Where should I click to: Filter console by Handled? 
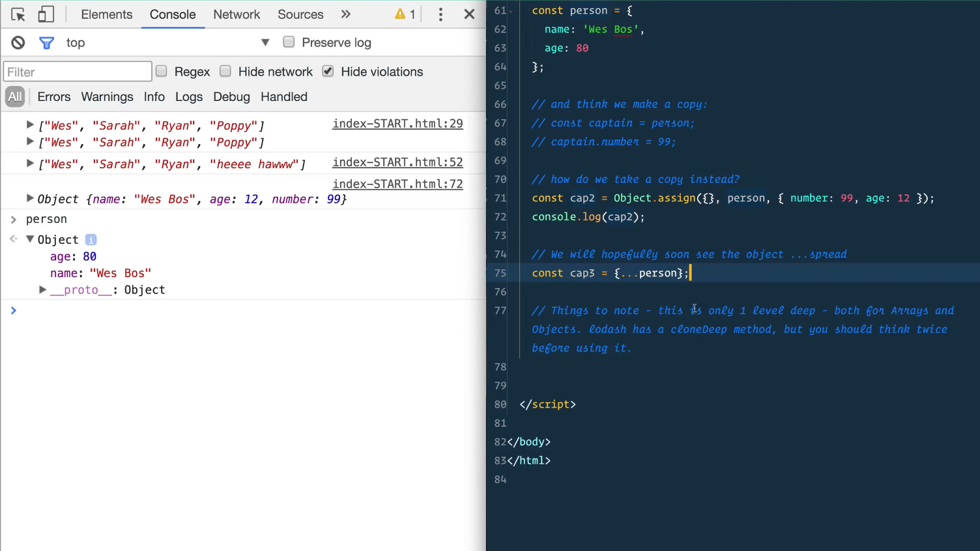284,97
